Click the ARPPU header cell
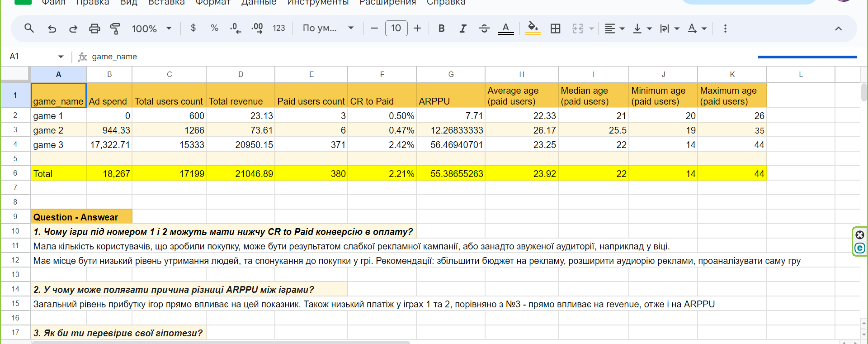The image size is (868, 344). coord(451,95)
